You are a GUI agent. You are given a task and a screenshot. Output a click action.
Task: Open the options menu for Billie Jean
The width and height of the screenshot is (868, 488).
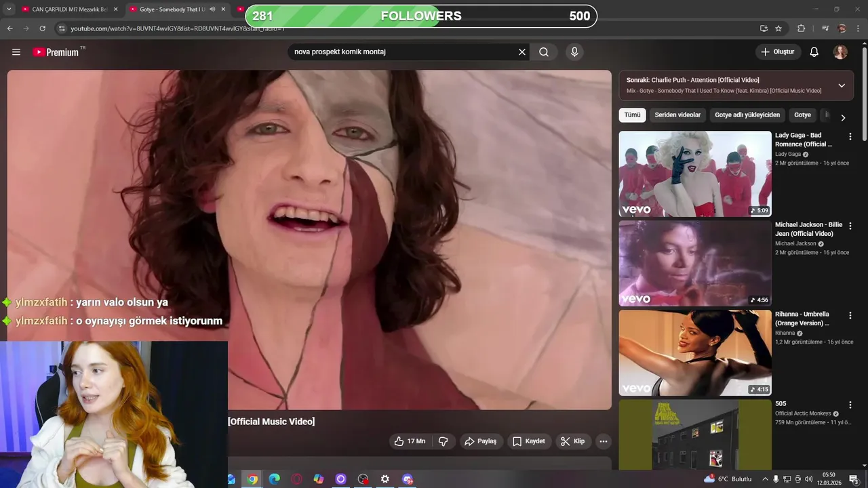click(850, 226)
